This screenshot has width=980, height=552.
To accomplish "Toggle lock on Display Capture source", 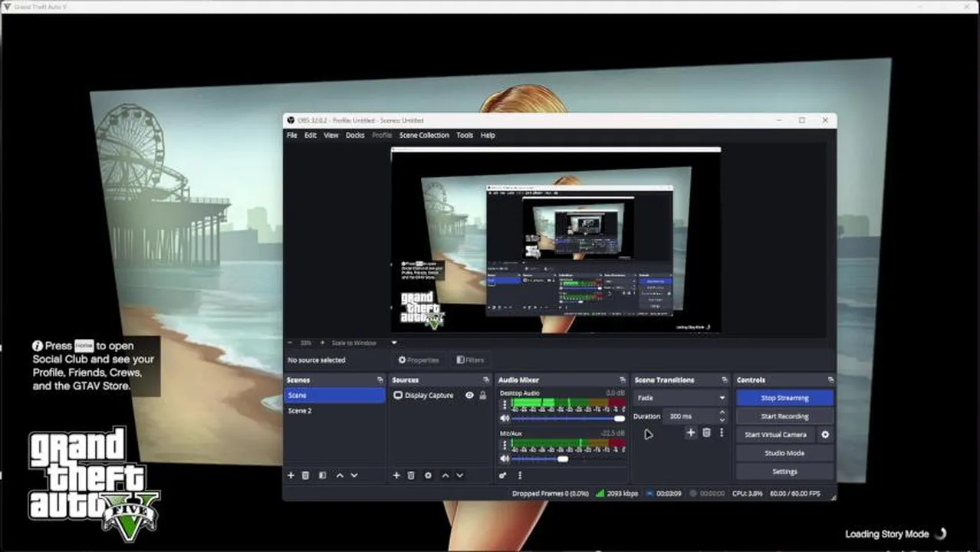I will coord(483,396).
